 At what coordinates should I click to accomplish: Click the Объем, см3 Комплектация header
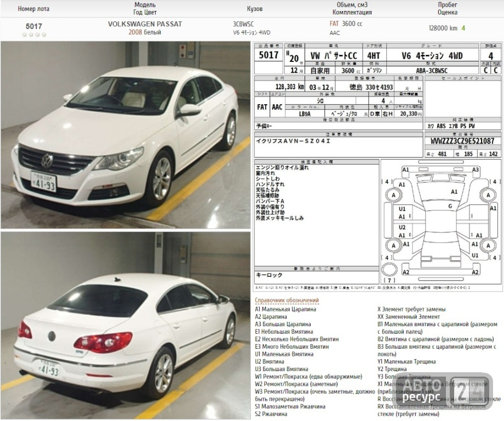point(352,8)
